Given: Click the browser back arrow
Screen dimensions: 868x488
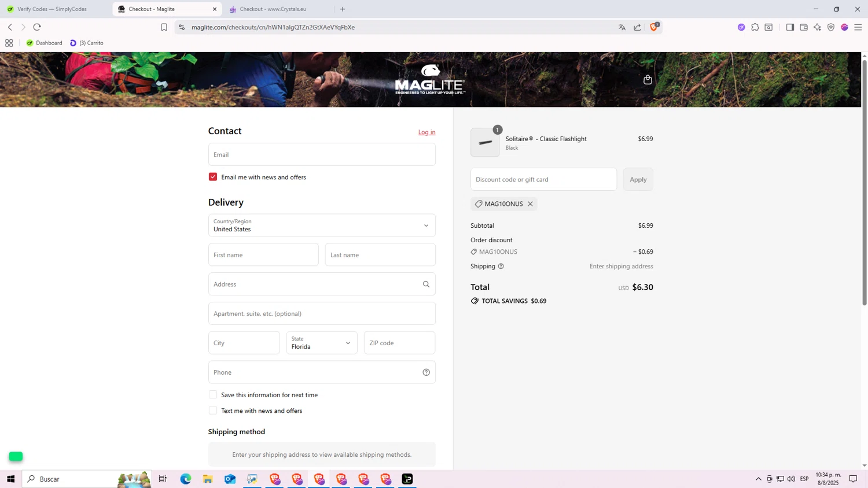Looking at the screenshot, I should (x=10, y=27).
